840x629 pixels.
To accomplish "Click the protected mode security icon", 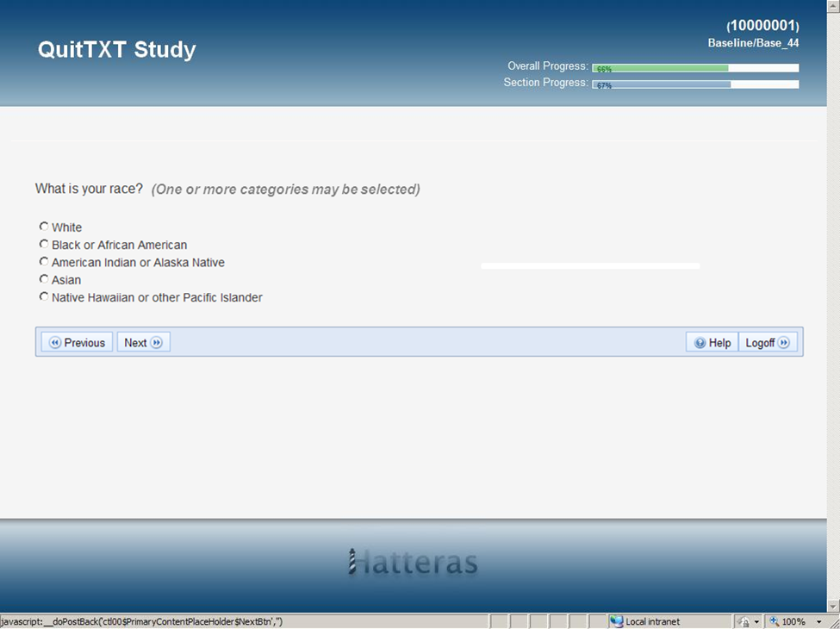I will 744,622.
